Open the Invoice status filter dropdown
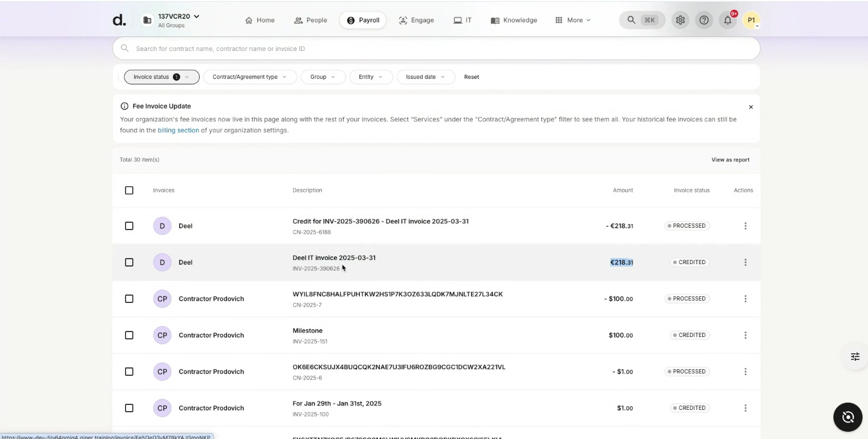The image size is (868, 439). coord(161,77)
